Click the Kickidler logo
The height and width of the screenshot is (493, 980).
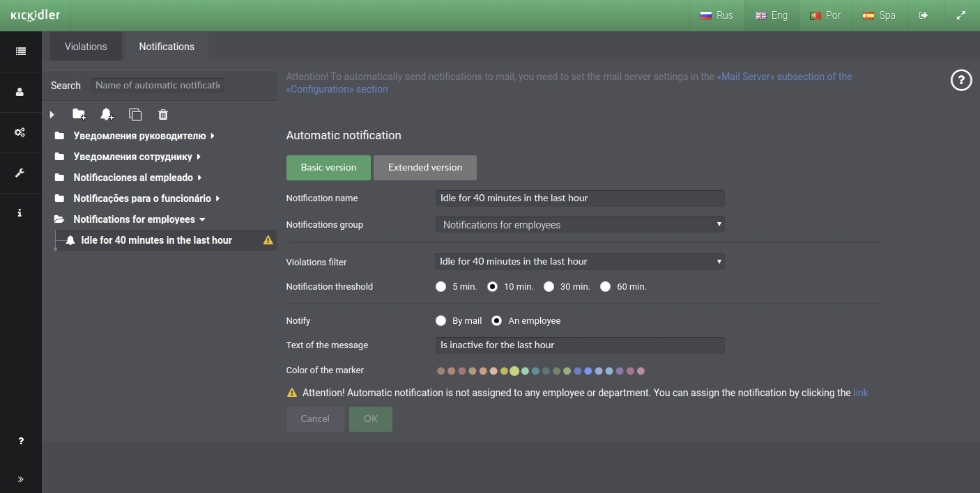(36, 15)
